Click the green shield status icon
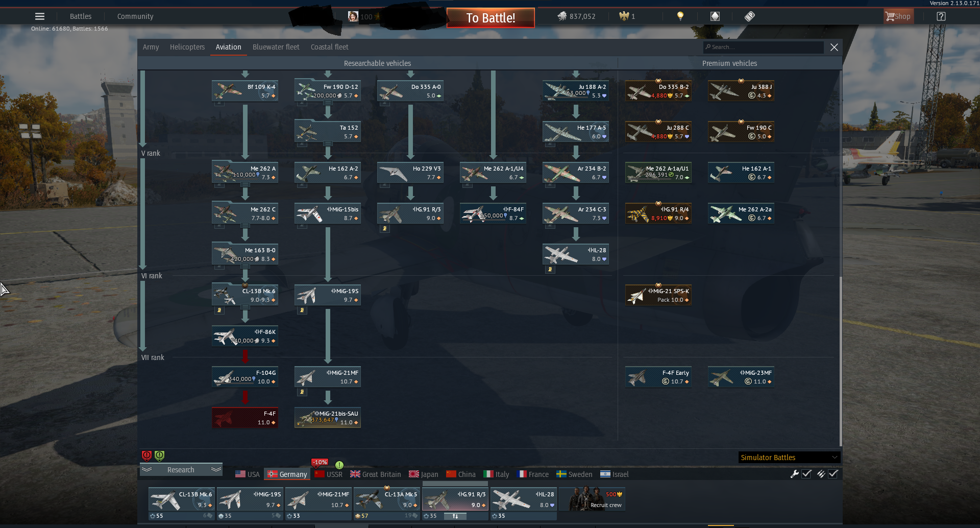980x528 pixels. [x=159, y=455]
